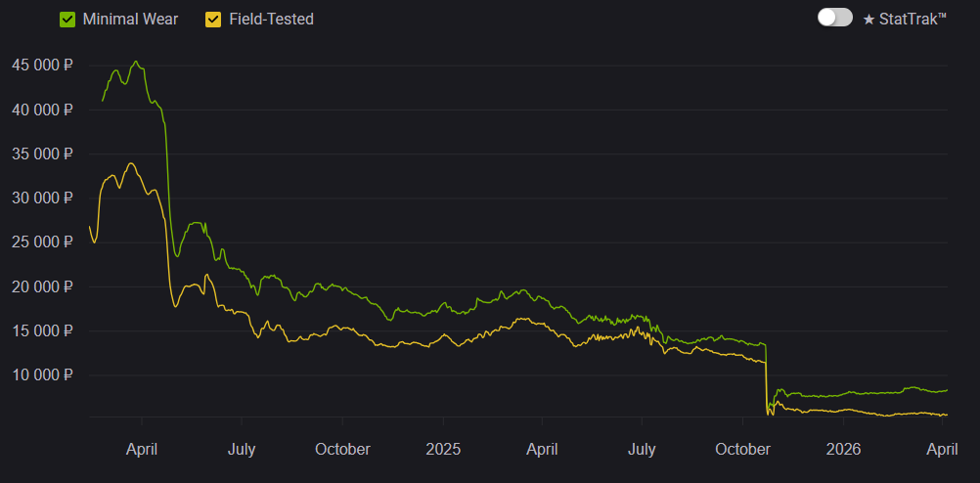Click the star icon beside StatTrak
980x483 pixels.
point(869,19)
